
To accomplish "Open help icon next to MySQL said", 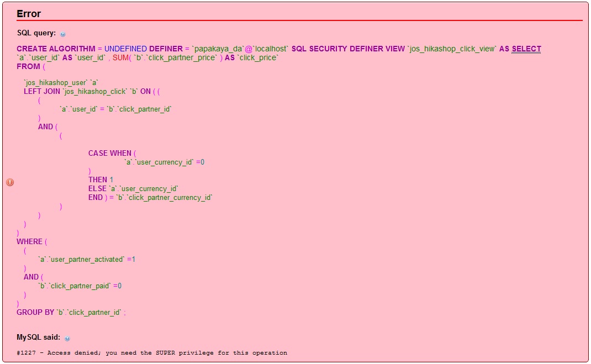I will pos(67,339).
